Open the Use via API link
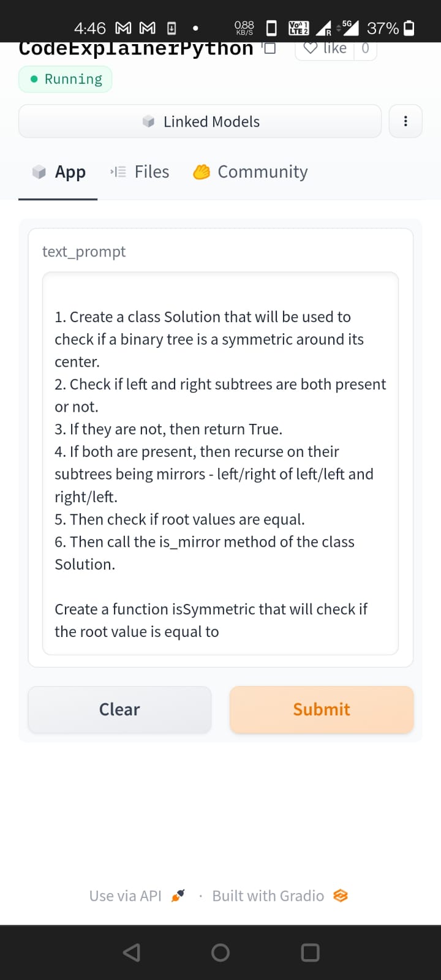Screen dimensions: 441x980 tap(126, 896)
